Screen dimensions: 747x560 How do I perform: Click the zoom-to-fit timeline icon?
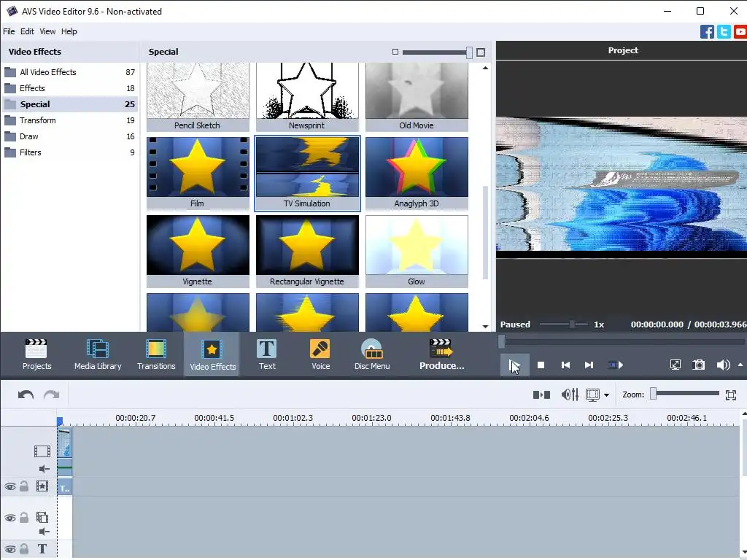pos(731,394)
